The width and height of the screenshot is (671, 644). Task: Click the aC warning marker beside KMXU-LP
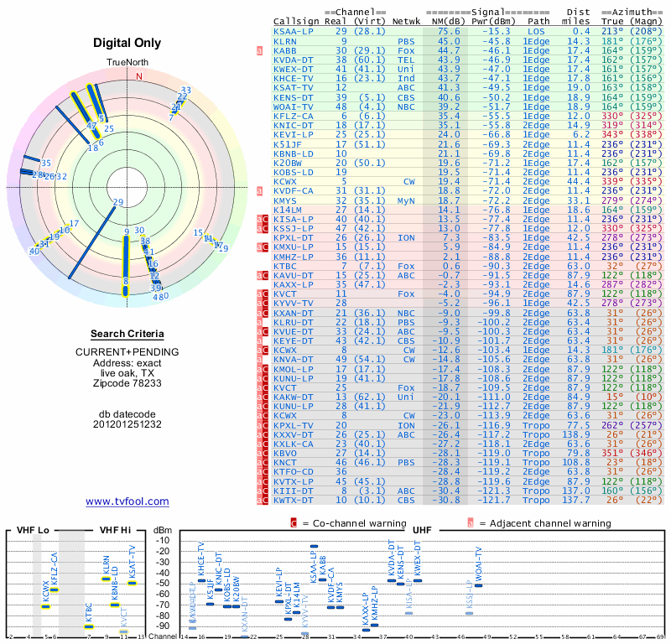click(263, 247)
